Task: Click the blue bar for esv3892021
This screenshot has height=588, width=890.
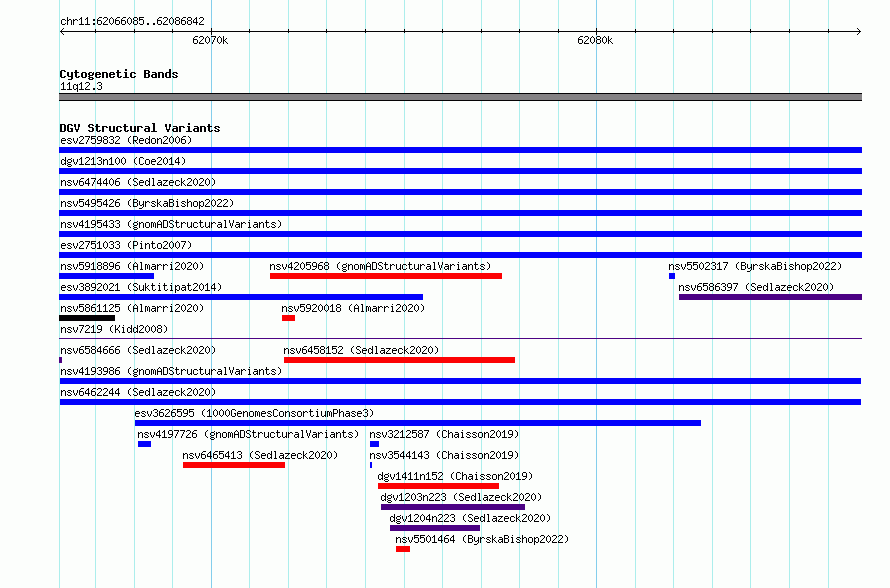Action: point(241,297)
